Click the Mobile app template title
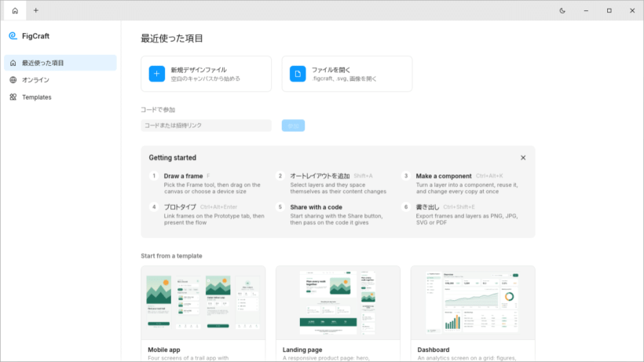 click(164, 349)
